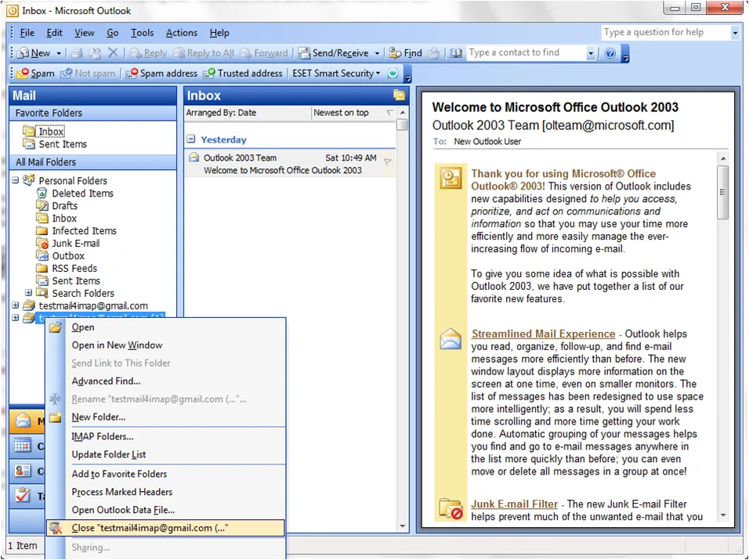Viewport: 749px width, 560px height.
Task: Click the Spam button in the ESET toolbar
Action: click(x=36, y=74)
